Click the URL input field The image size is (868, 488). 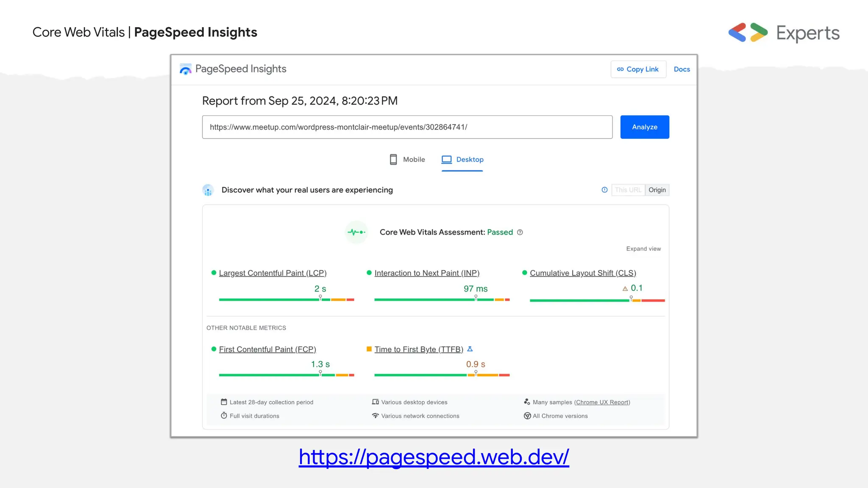[407, 127]
